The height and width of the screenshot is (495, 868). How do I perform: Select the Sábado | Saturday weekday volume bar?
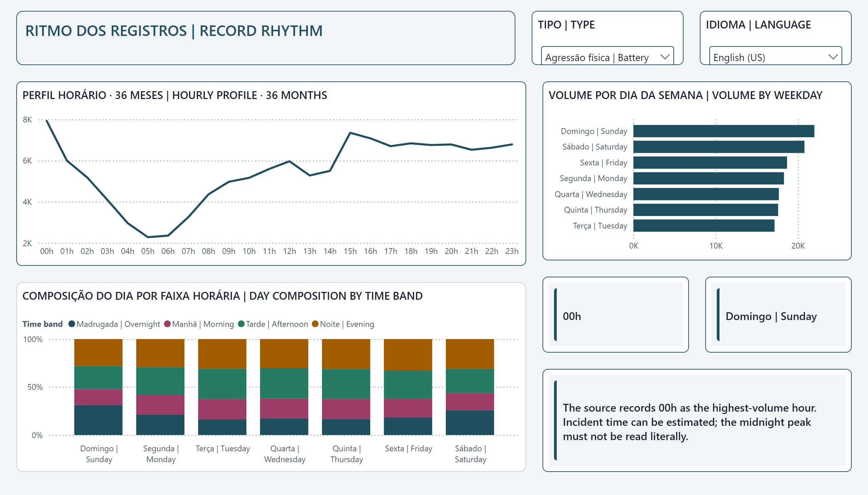(719, 147)
